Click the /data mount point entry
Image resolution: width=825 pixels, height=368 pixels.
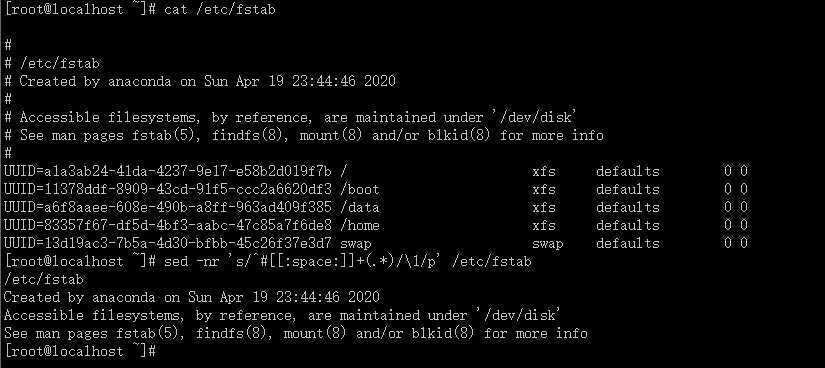pos(360,207)
